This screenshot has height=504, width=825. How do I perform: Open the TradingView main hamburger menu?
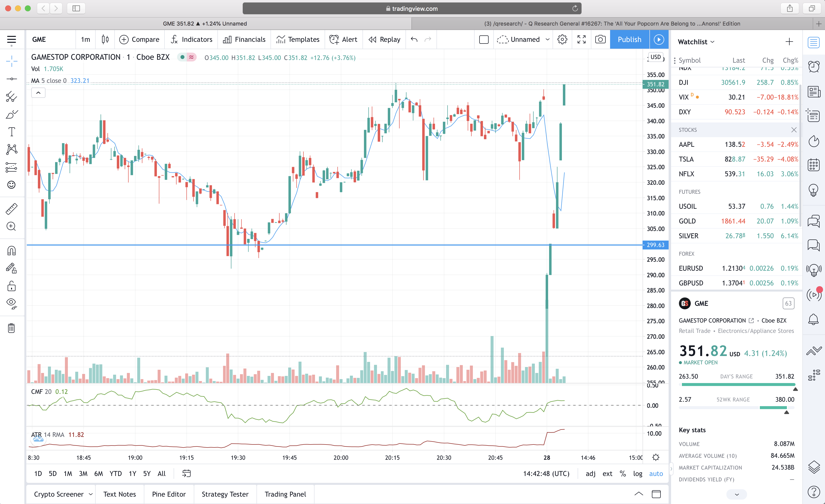(x=11, y=40)
